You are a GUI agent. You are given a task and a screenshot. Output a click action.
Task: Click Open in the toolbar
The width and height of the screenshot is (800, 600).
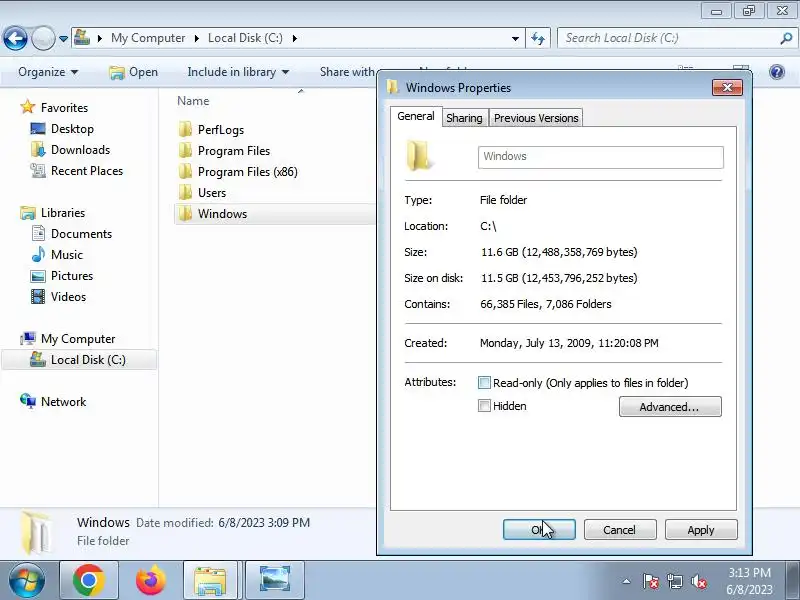134,72
